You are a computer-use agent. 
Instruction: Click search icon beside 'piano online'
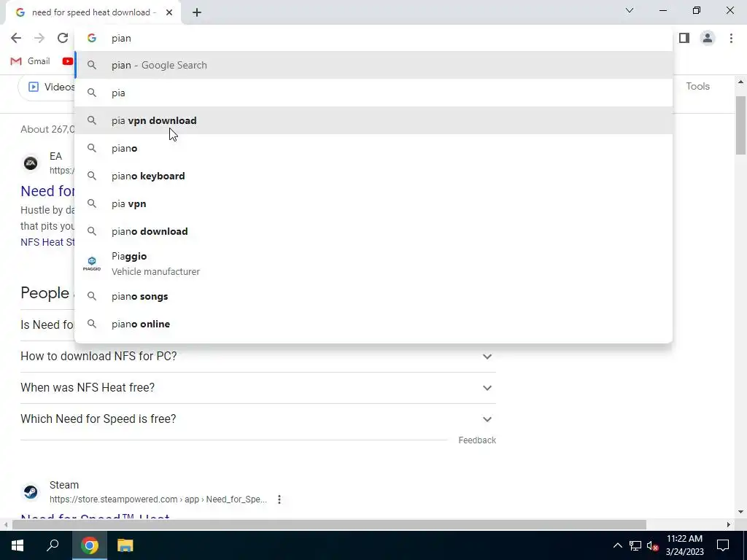[92, 324]
